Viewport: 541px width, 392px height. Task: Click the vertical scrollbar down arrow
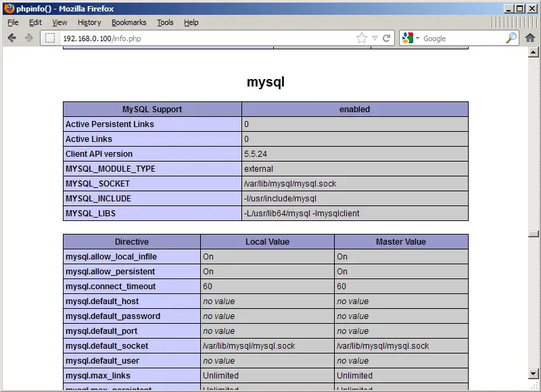(534, 373)
